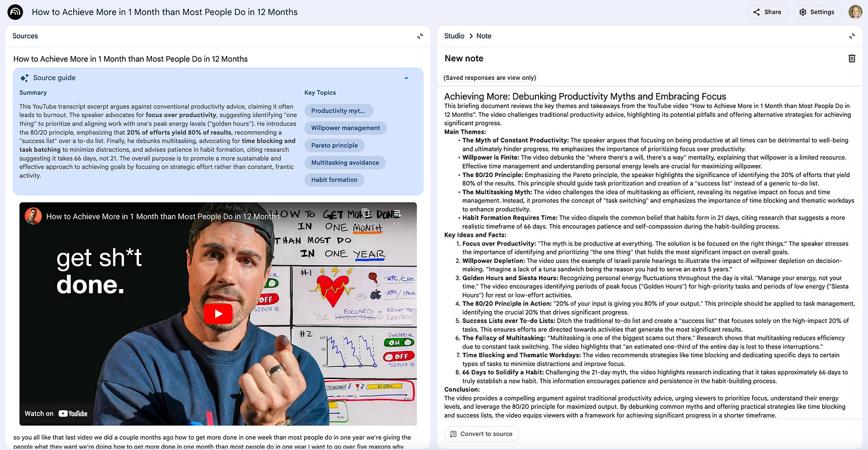Select the Pareto principle topic chip

click(334, 145)
